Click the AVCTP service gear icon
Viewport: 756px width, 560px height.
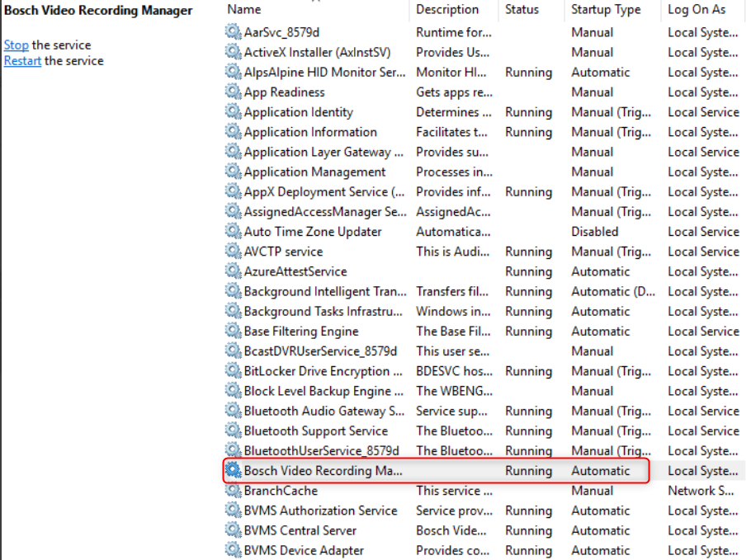(x=234, y=251)
